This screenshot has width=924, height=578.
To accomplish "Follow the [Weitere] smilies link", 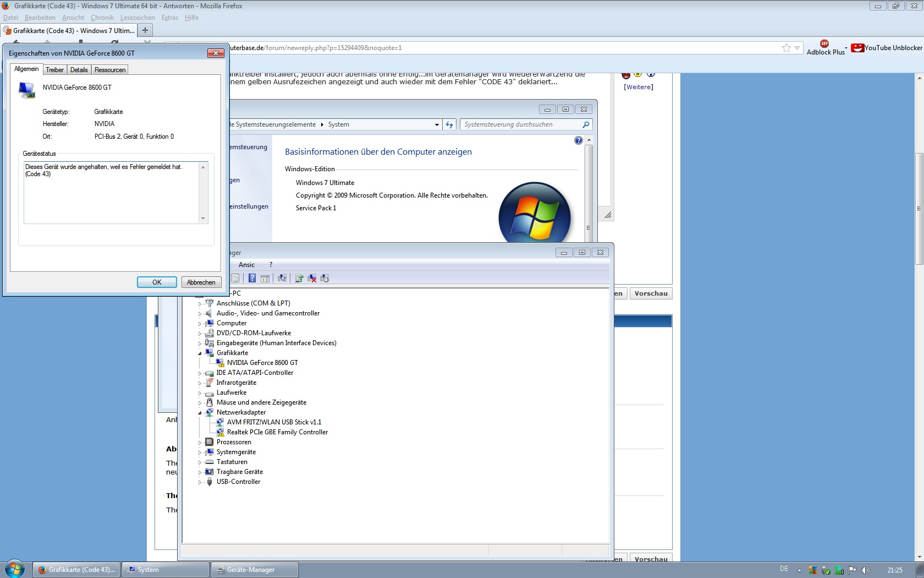I will pyautogui.click(x=639, y=87).
